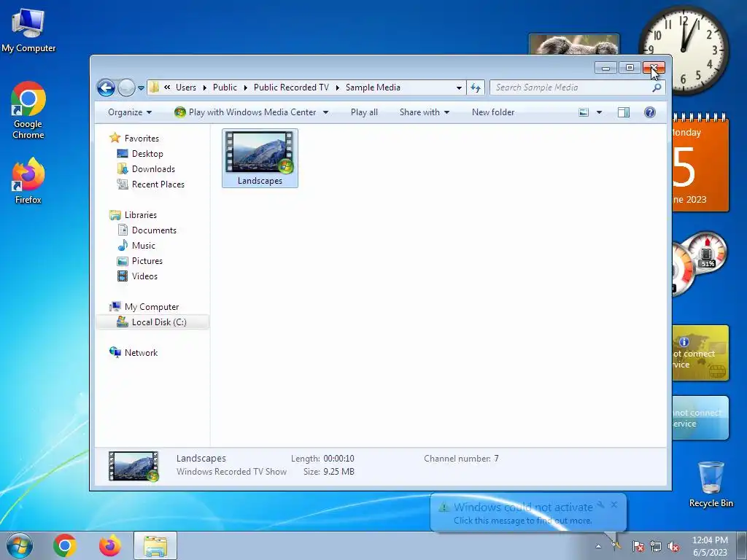Click the network tray icon

point(656,547)
